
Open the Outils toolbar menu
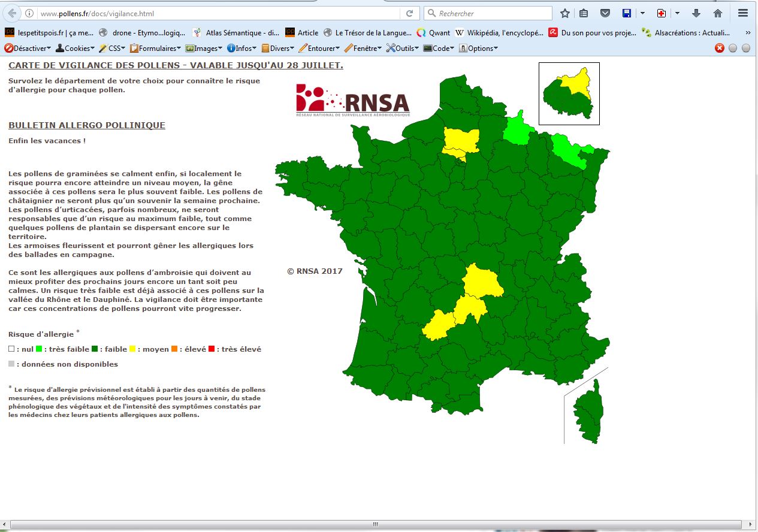[403, 49]
